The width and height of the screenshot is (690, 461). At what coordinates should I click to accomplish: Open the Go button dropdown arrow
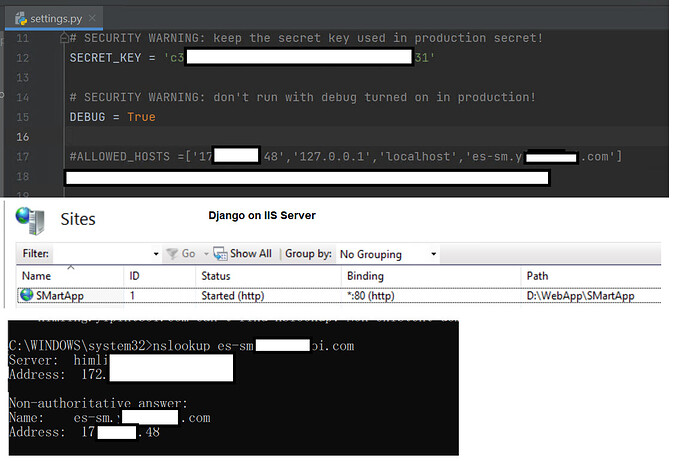coord(206,254)
